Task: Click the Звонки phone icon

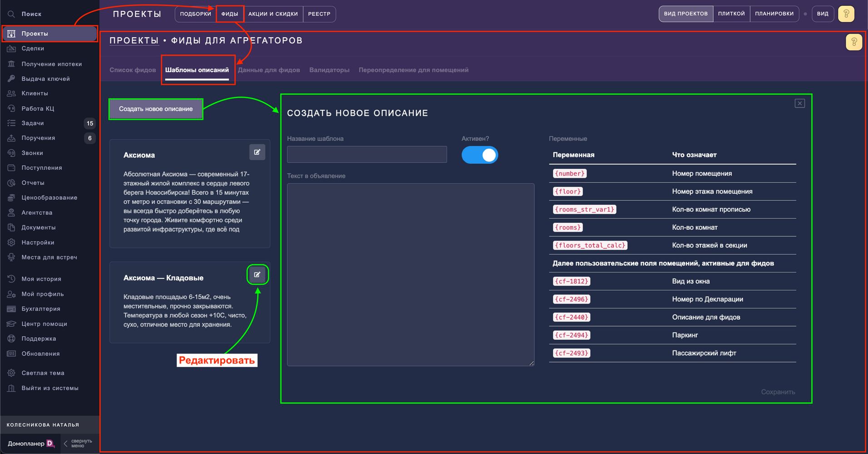Action: coord(11,153)
